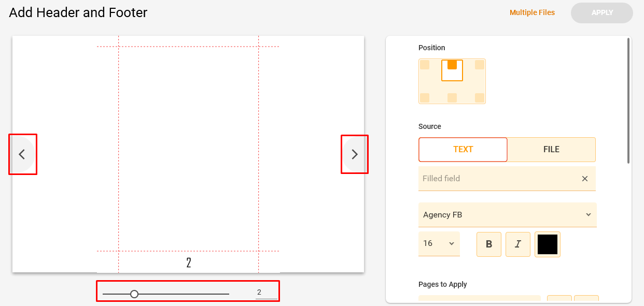Select TEXT as the source
This screenshot has height=306, width=644.
pyautogui.click(x=463, y=150)
